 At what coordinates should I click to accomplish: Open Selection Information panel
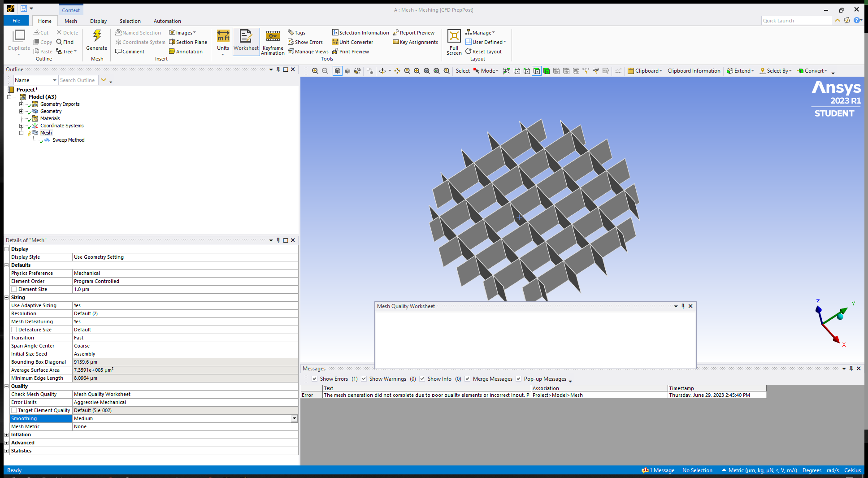(x=361, y=33)
